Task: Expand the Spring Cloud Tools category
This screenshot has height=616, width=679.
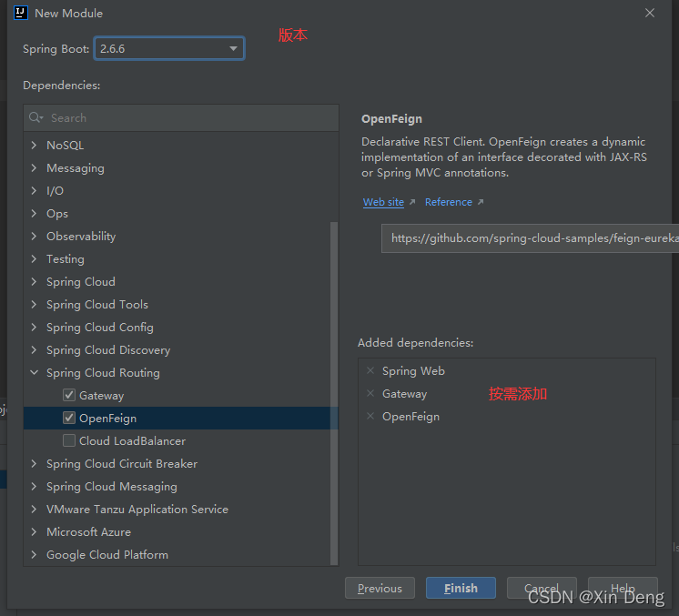Action: coord(35,304)
